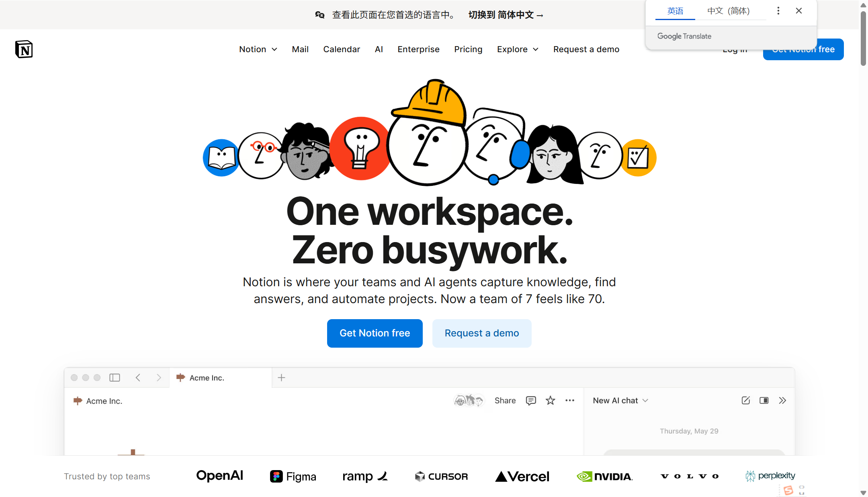Click the Notion logo in the header

click(24, 49)
